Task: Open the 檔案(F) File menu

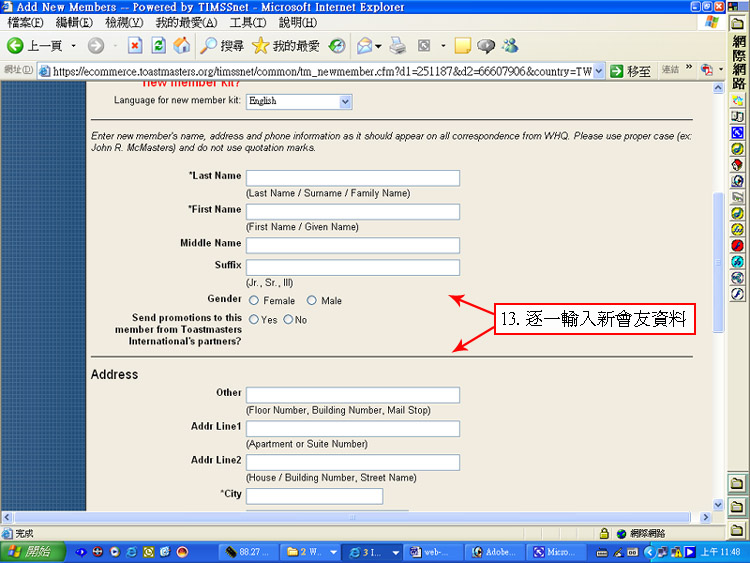Action: tap(25, 22)
